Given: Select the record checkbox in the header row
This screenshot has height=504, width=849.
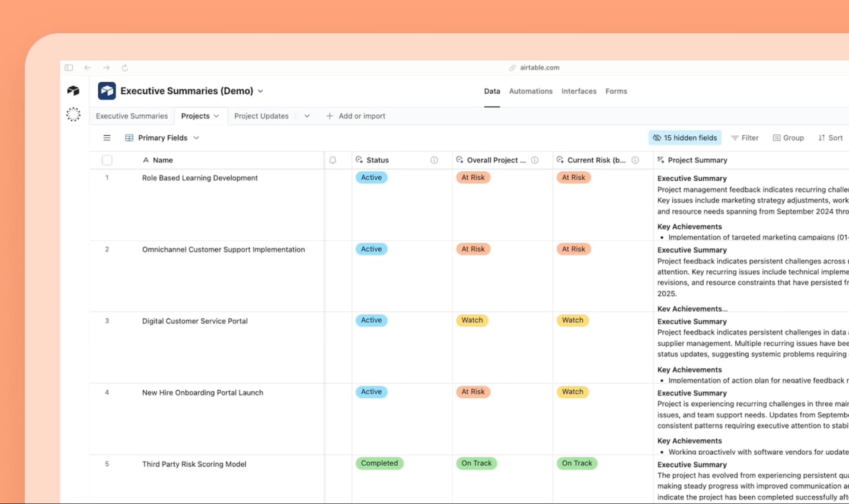Looking at the screenshot, I should [107, 160].
